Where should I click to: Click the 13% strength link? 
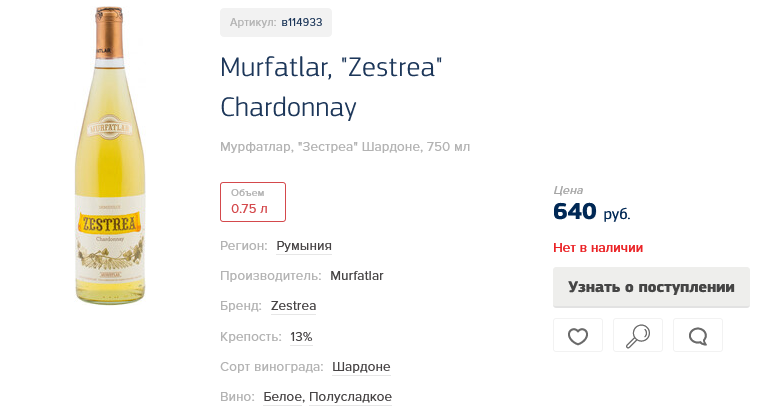(301, 336)
